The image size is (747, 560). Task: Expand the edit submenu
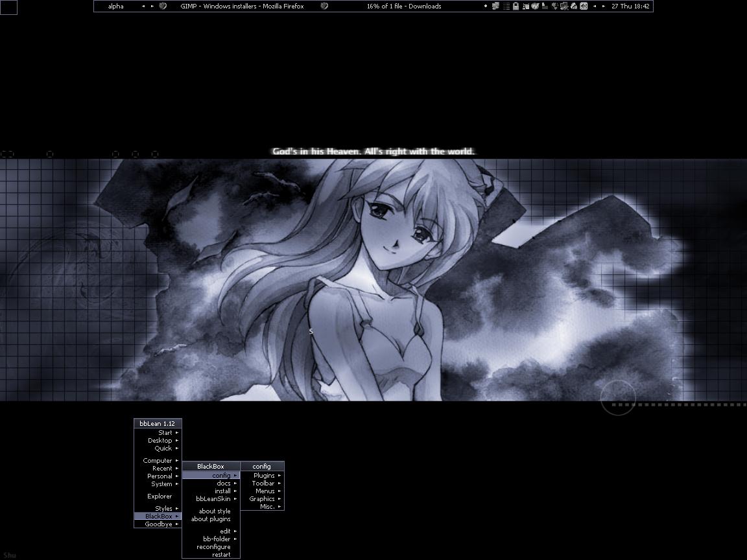click(211, 531)
